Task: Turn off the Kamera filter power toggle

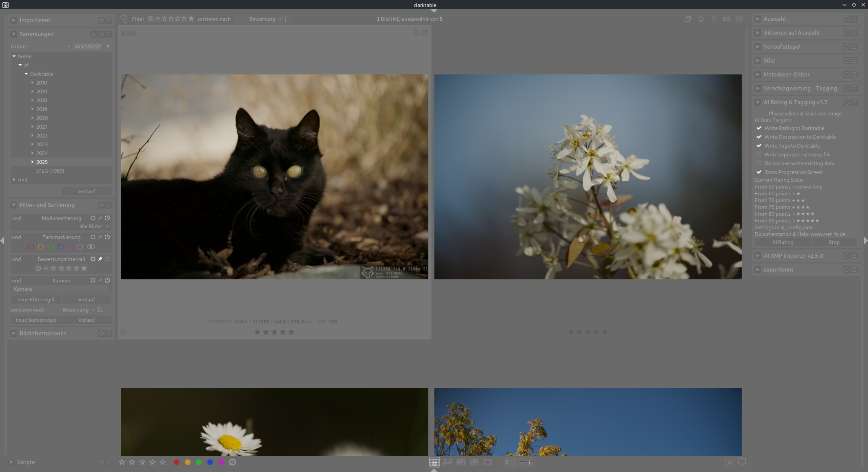Action: 107,280
